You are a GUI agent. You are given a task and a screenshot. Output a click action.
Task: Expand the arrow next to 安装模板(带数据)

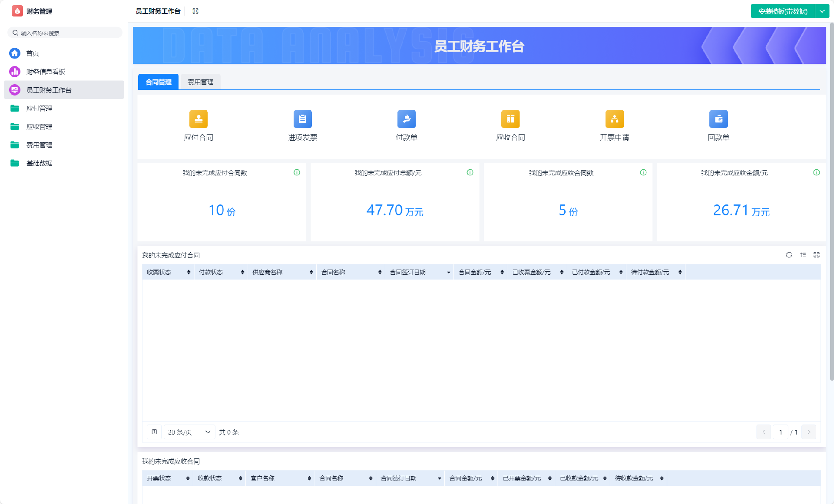pyautogui.click(x=822, y=11)
